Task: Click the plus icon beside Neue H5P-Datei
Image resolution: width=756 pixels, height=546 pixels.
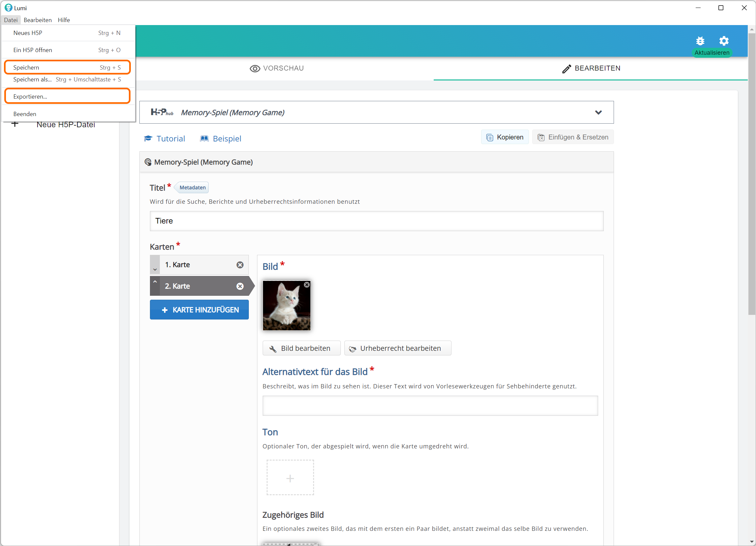Action: (x=15, y=124)
